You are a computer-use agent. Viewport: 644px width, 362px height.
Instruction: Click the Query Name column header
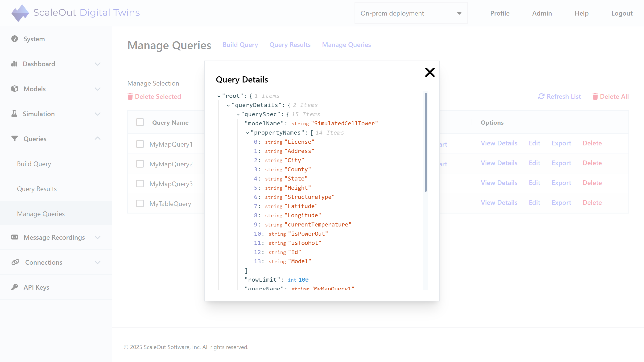pyautogui.click(x=170, y=123)
